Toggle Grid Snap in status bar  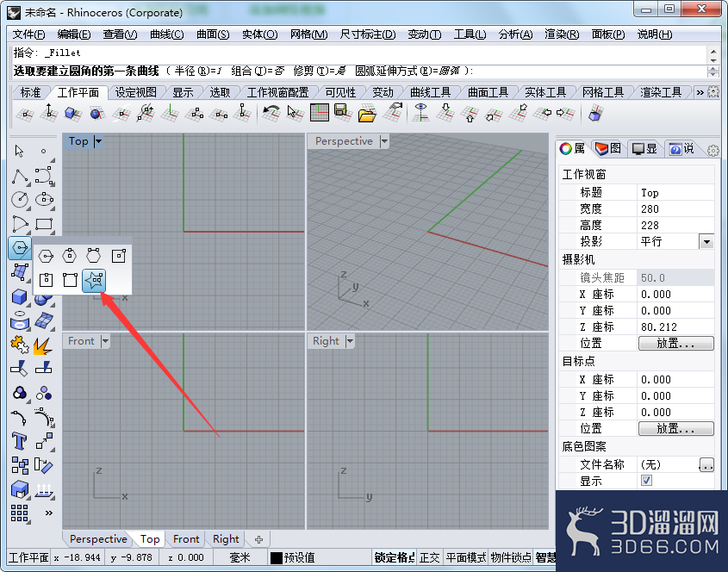click(x=395, y=557)
